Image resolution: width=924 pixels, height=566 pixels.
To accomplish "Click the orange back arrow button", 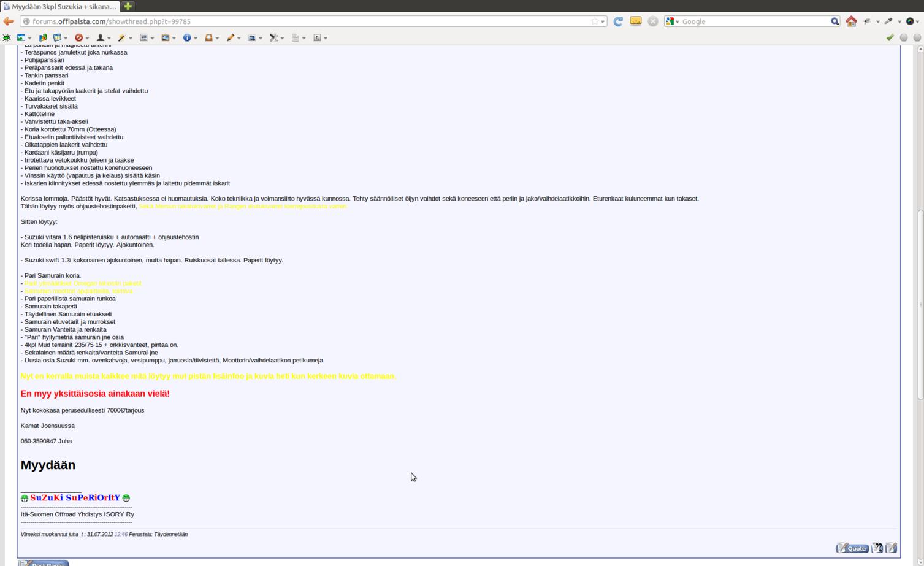I will pos(9,21).
